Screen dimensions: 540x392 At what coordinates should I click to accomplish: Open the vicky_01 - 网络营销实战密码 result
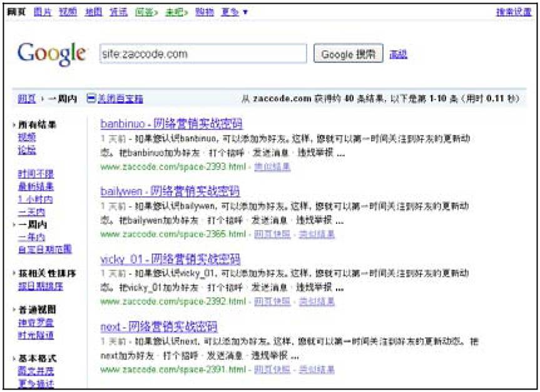[x=170, y=259]
